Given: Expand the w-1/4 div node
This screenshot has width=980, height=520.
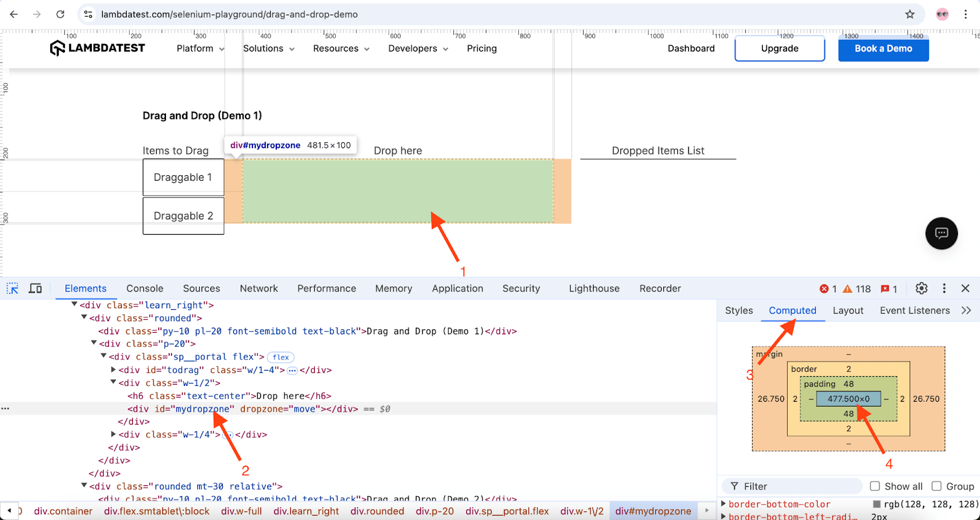Looking at the screenshot, I should pyautogui.click(x=113, y=434).
